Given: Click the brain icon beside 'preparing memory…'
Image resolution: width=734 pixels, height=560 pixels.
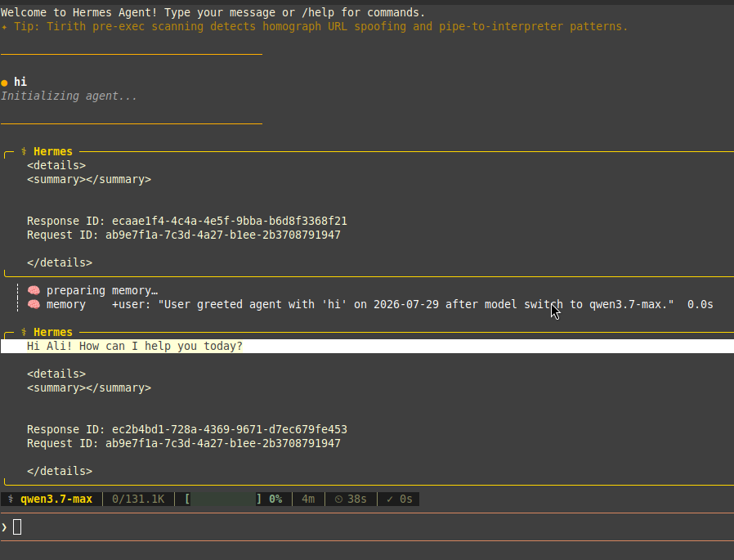Looking at the screenshot, I should tap(34, 290).
